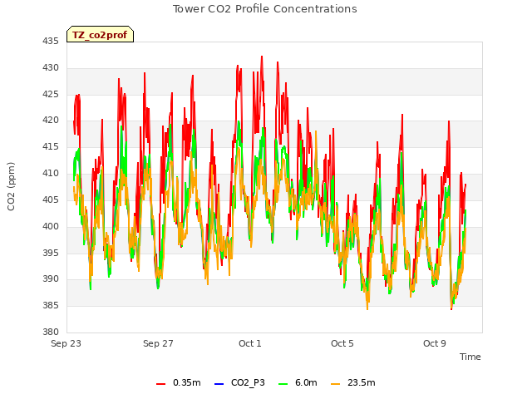Click the CO2 (ppm) y-axis label

pos(11,186)
